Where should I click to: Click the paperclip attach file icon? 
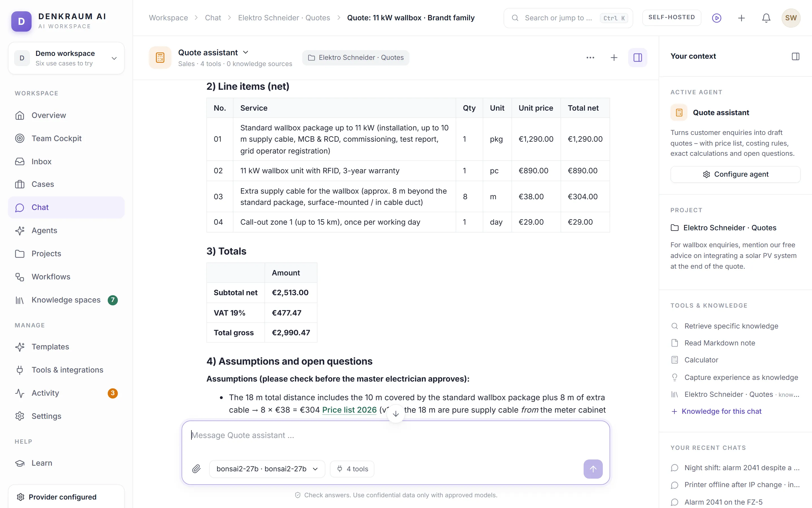click(196, 469)
